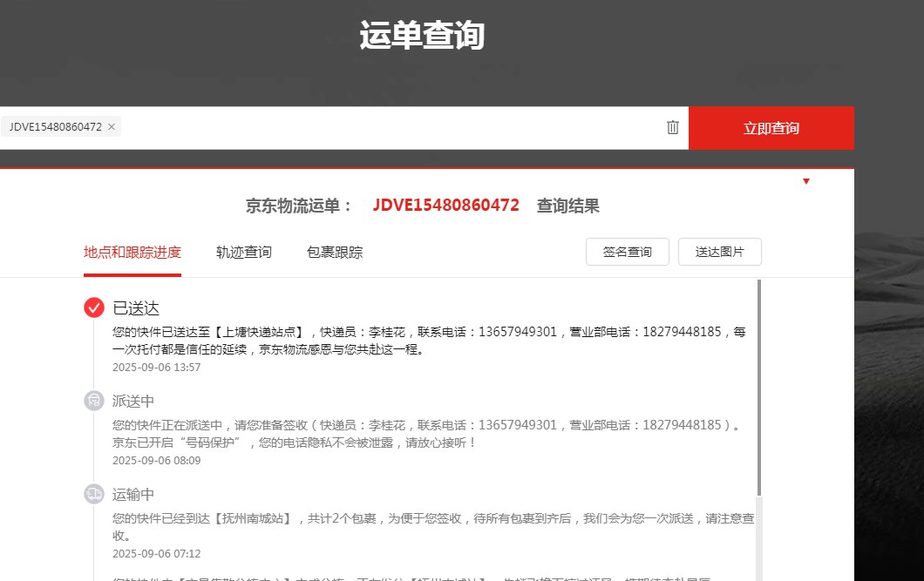Image resolution: width=924 pixels, height=581 pixels.
Task: Select the 地点和跟踪进度 tab
Action: pyautogui.click(x=132, y=253)
